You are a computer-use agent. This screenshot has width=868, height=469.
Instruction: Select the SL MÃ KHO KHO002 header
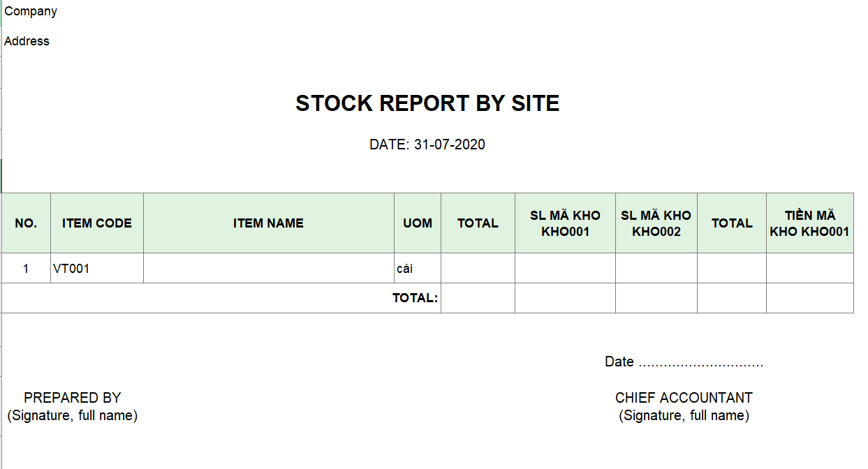click(x=656, y=223)
